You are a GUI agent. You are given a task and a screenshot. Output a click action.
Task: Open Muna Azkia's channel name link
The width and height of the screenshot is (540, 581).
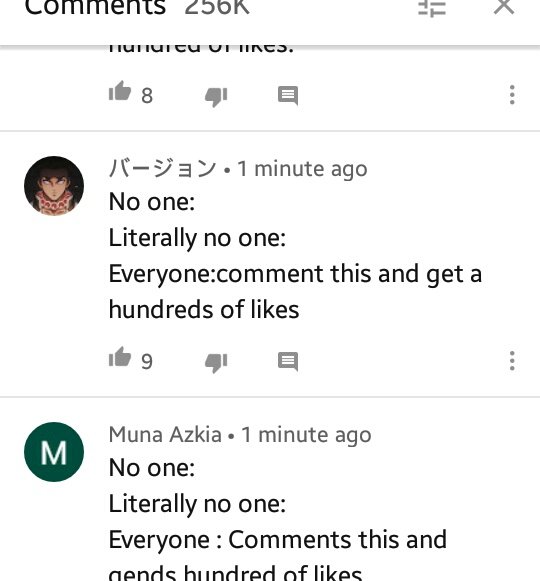click(165, 435)
